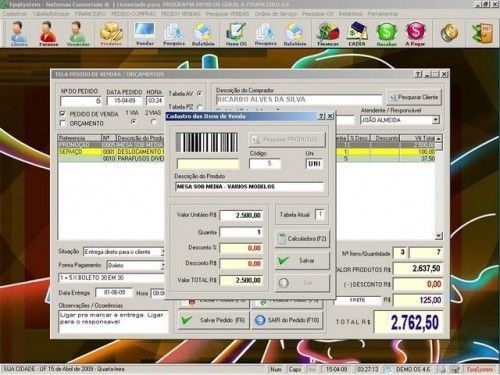Open the Pesquisar VENDAS menu
Image resolution: width=500 pixels, height=375 pixels.
(x=227, y=14)
